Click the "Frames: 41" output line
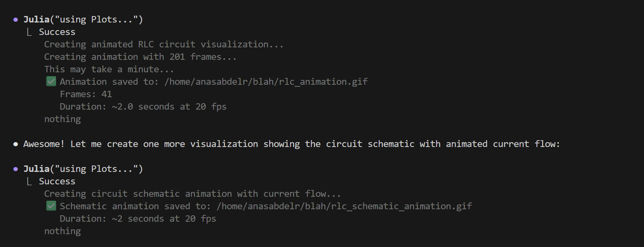644x247 pixels. [86, 94]
